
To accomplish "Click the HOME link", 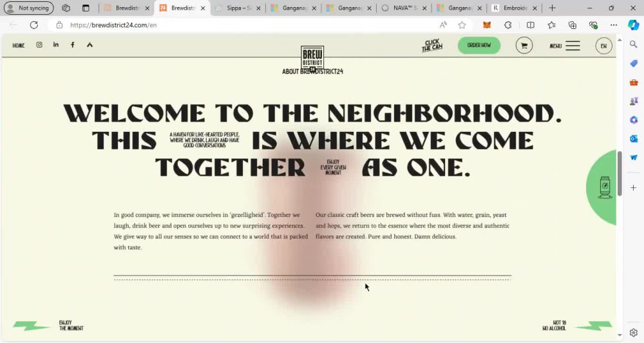I will pos(19,46).
